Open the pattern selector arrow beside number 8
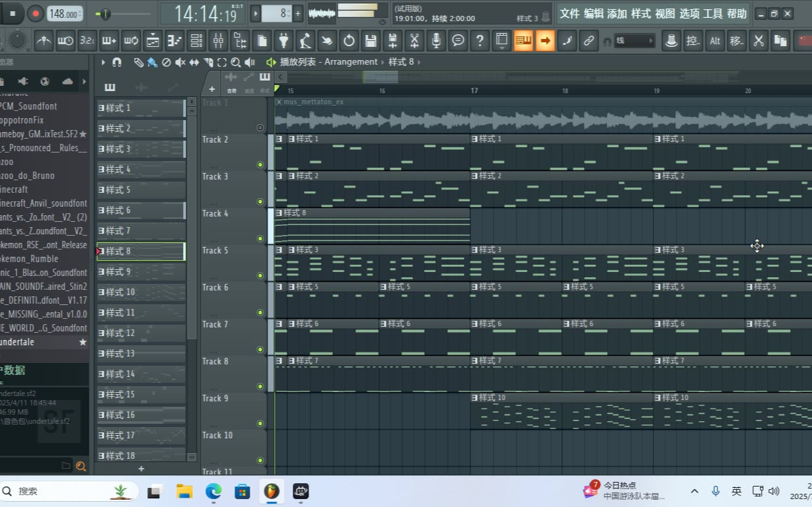812x507 pixels. 256,13
